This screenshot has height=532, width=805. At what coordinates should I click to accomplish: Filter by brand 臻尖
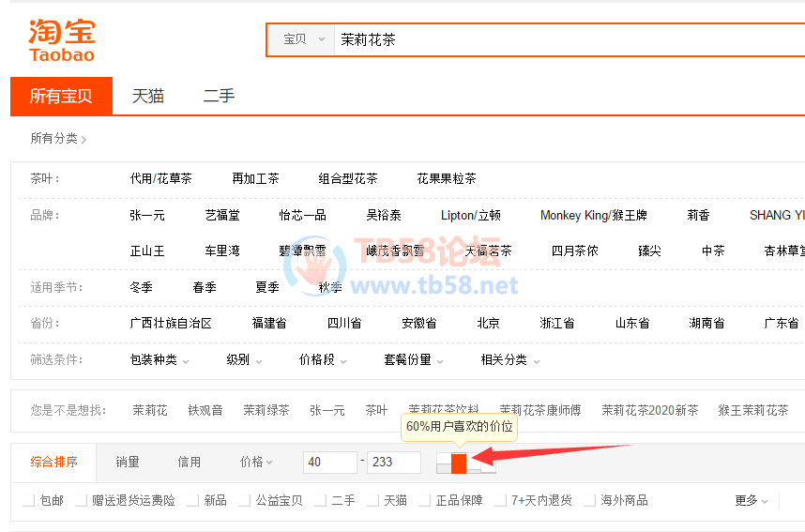tap(649, 251)
